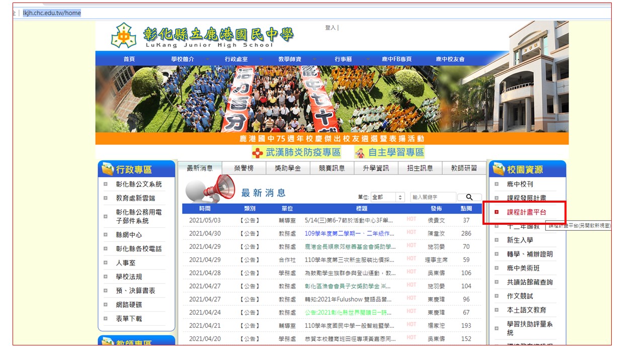Open 人事室 link
Viewport: 644px width, 362px height.
pos(125,263)
